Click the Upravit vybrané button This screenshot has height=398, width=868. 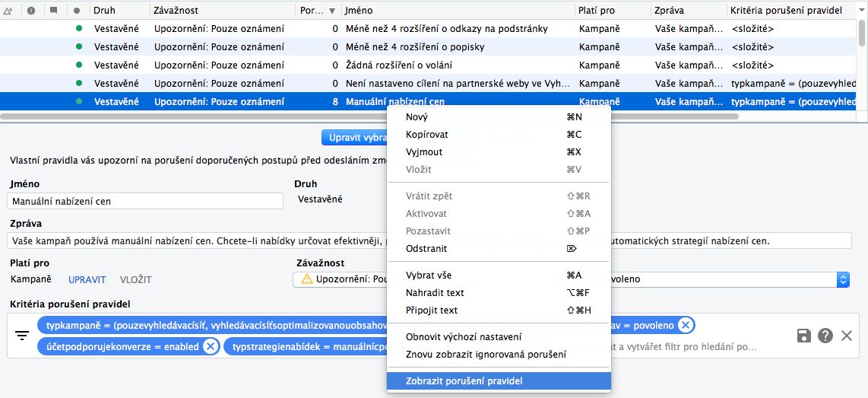pyautogui.click(x=354, y=138)
